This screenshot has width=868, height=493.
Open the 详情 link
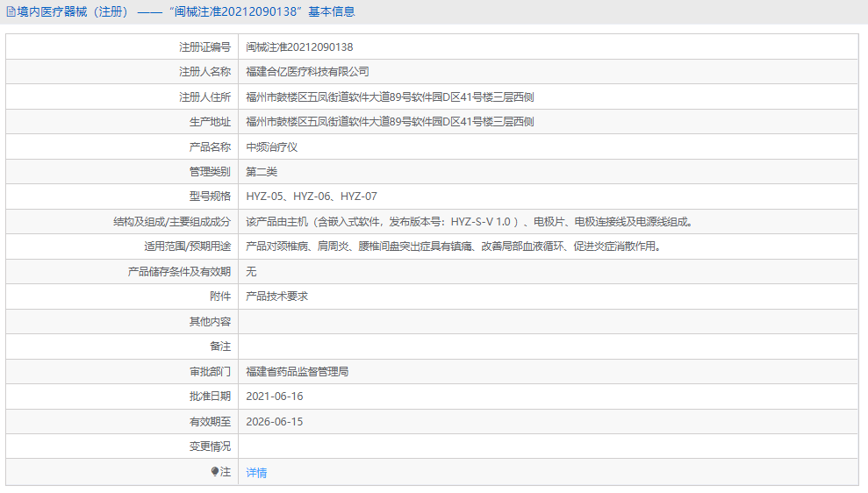(x=256, y=473)
